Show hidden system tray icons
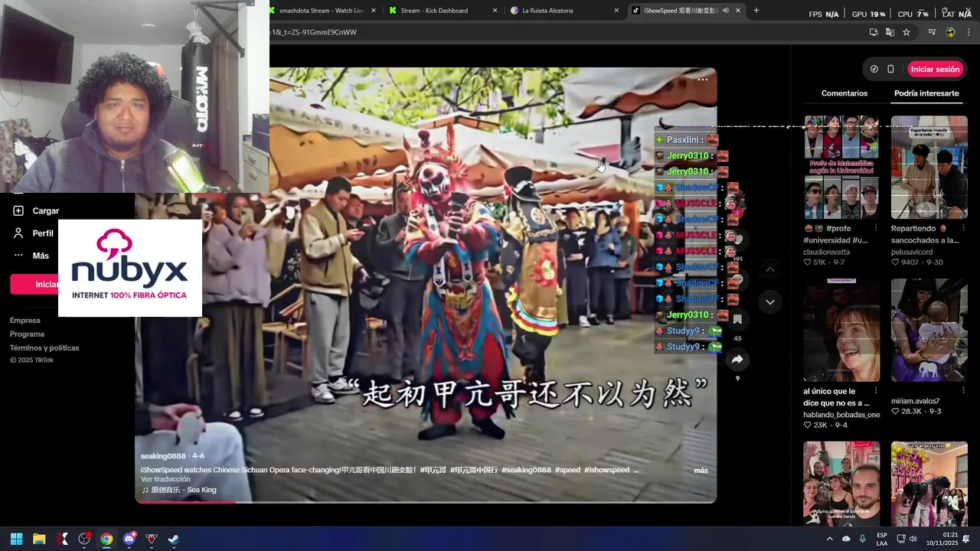The width and height of the screenshot is (980, 551). coord(829,539)
